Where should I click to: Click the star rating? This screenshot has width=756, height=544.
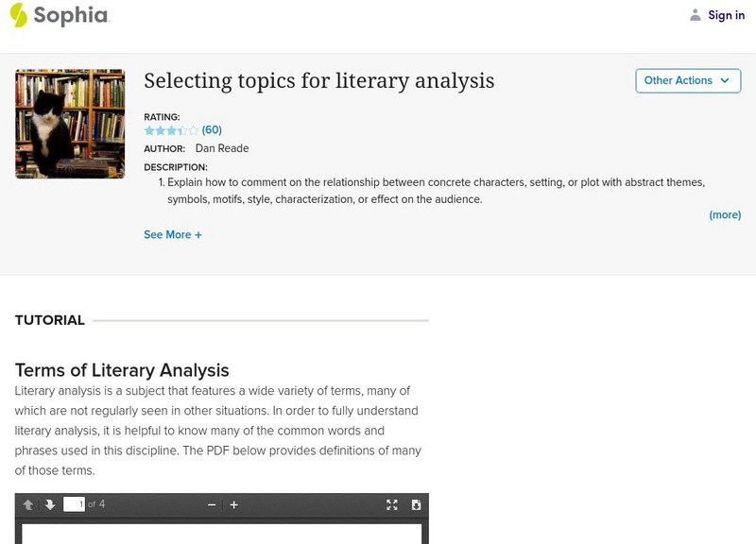(171, 130)
